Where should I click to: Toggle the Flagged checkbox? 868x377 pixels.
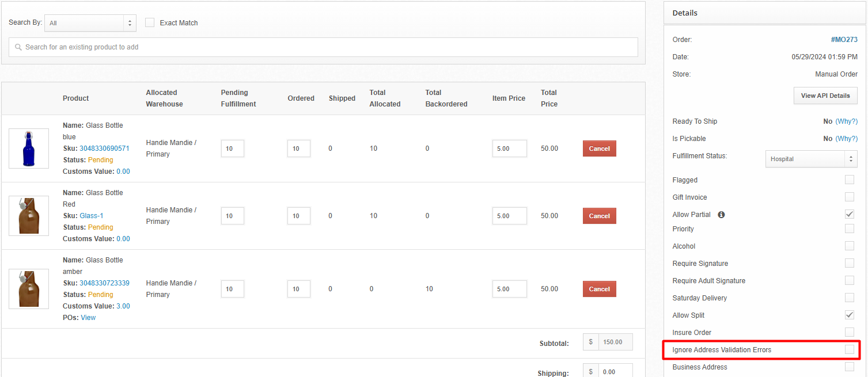coord(849,180)
